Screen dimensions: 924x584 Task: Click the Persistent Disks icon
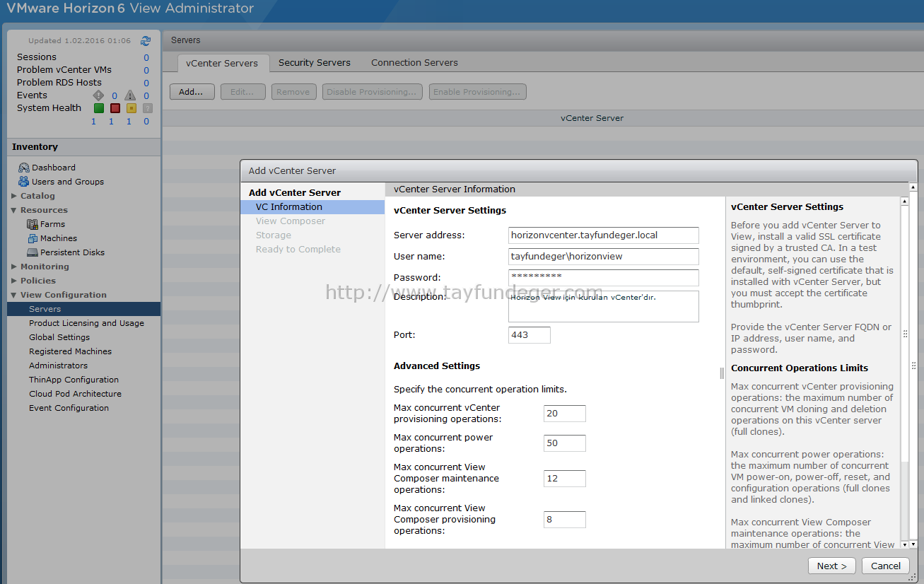tap(33, 252)
